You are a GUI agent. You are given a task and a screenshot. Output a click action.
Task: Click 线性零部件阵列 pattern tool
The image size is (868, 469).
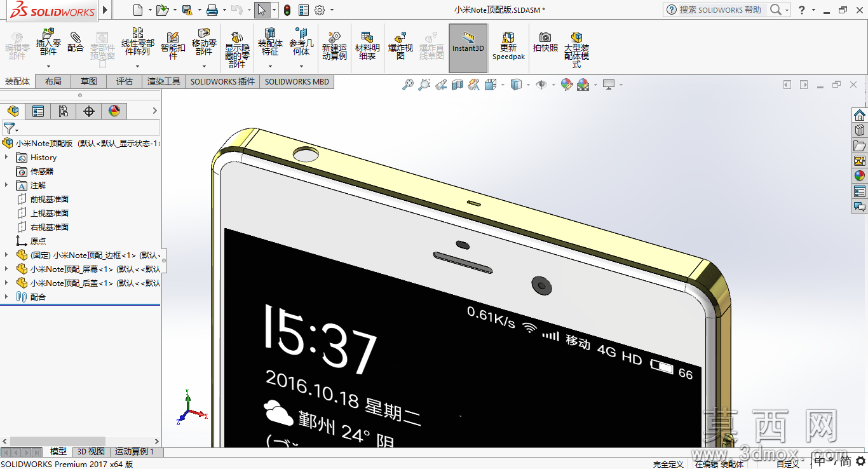(x=138, y=42)
